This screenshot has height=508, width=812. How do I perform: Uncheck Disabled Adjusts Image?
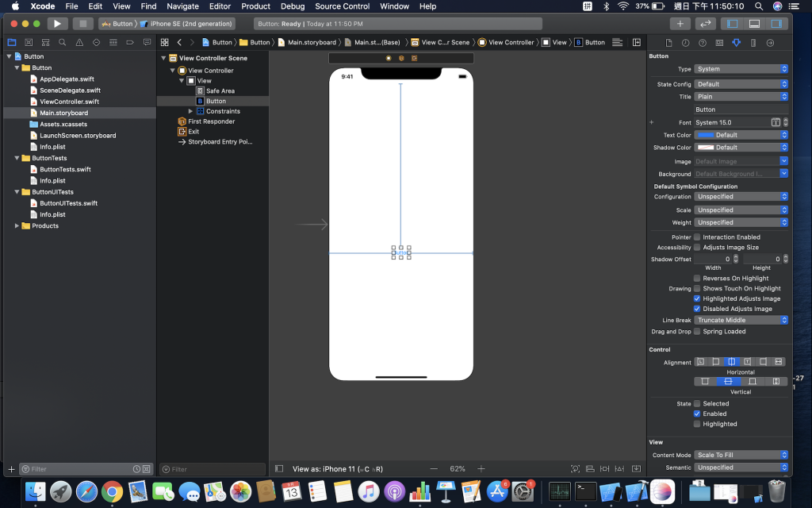point(697,309)
